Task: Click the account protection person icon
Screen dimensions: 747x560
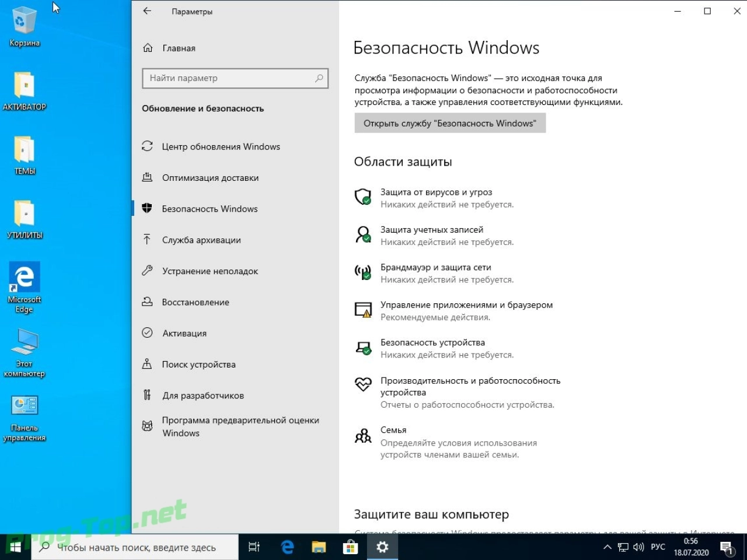Action: [363, 235]
